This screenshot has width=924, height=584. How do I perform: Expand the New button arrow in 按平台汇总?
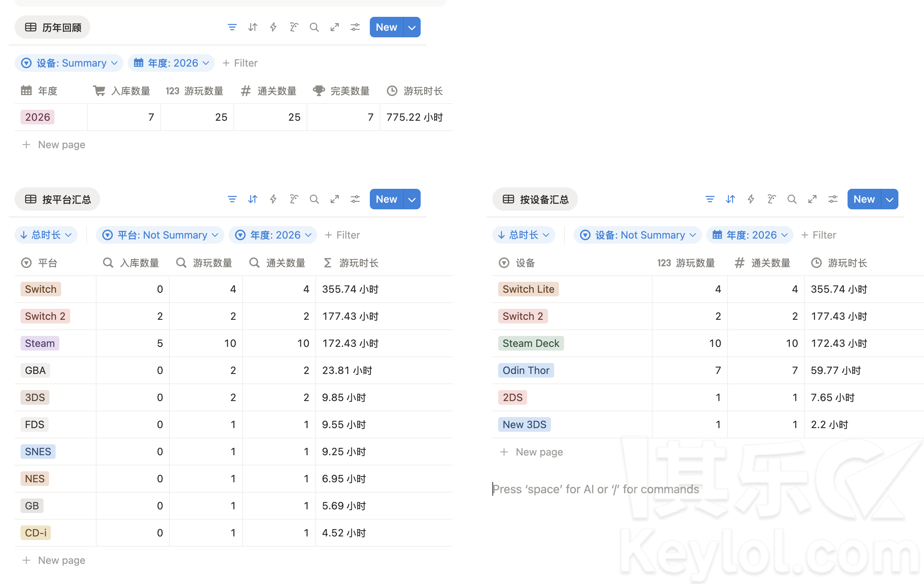pos(412,199)
